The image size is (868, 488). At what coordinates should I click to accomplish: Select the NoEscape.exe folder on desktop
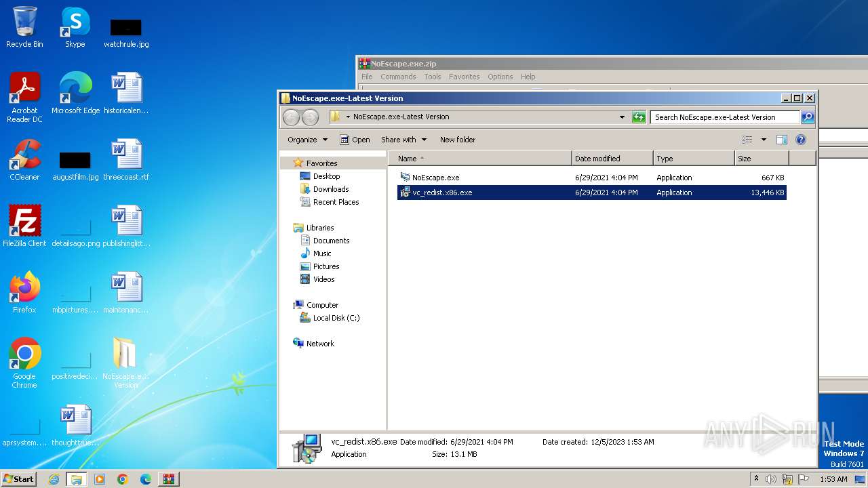click(x=126, y=363)
